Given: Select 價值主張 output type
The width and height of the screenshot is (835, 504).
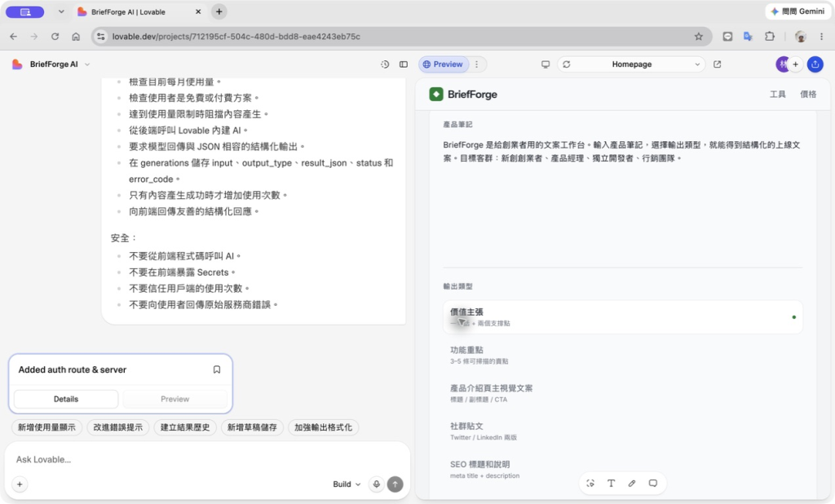Looking at the screenshot, I should [x=622, y=317].
